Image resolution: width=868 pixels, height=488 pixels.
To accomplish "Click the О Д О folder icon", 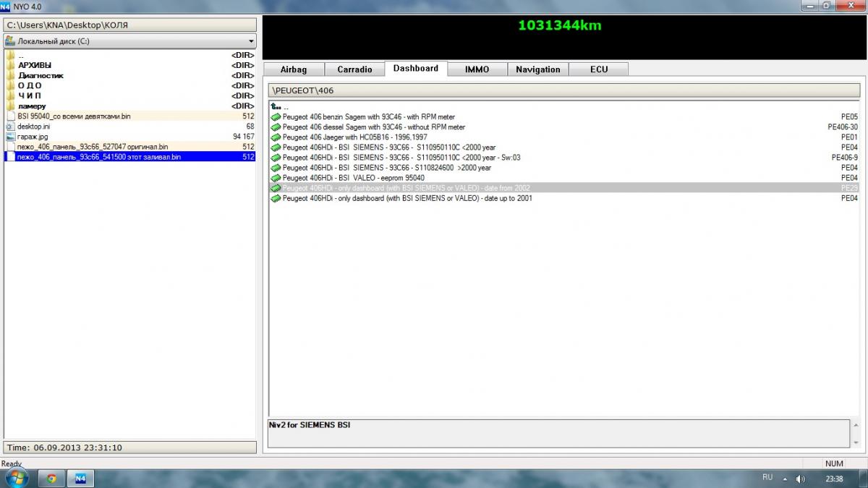I will (x=10, y=85).
